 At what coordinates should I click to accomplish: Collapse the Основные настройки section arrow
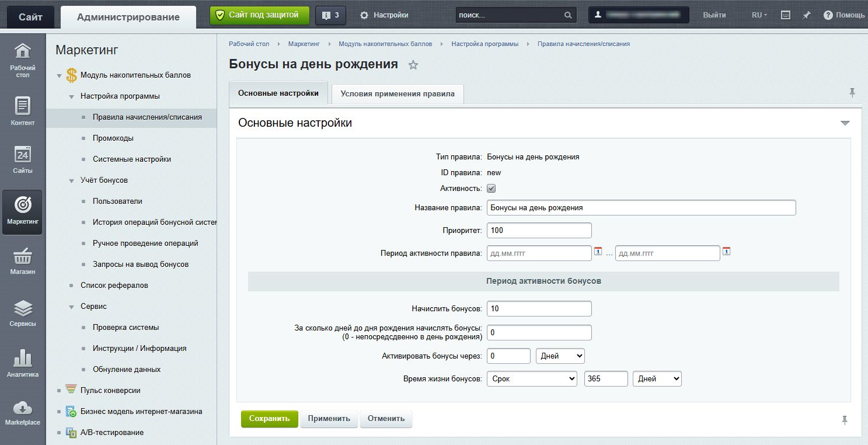pyautogui.click(x=845, y=123)
